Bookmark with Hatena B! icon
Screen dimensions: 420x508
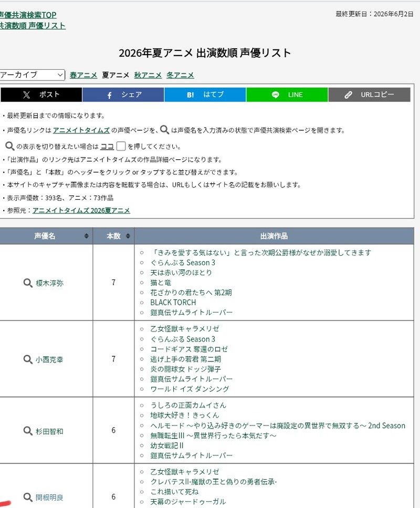[191, 95]
